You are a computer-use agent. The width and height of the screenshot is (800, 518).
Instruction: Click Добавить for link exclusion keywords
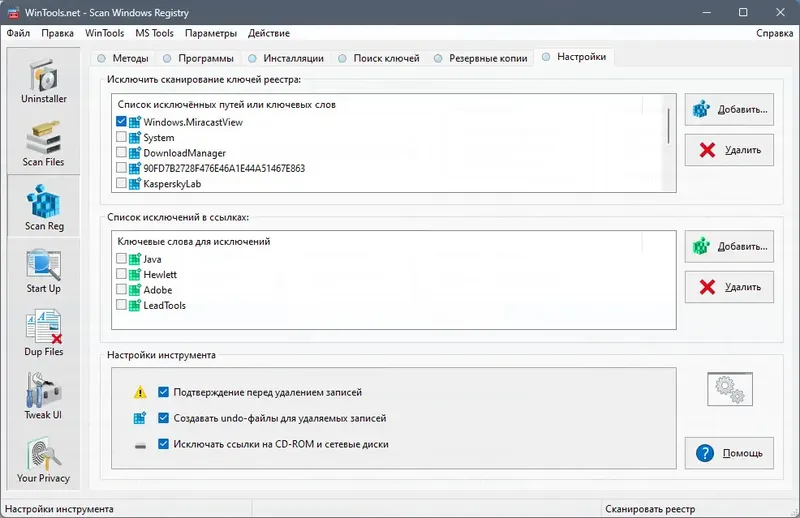pos(729,246)
